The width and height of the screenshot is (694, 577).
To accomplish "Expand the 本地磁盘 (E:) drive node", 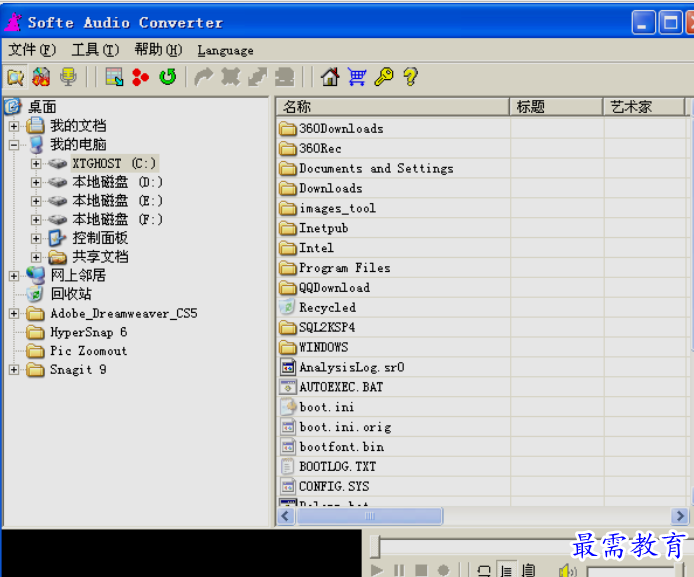I will coord(36,201).
